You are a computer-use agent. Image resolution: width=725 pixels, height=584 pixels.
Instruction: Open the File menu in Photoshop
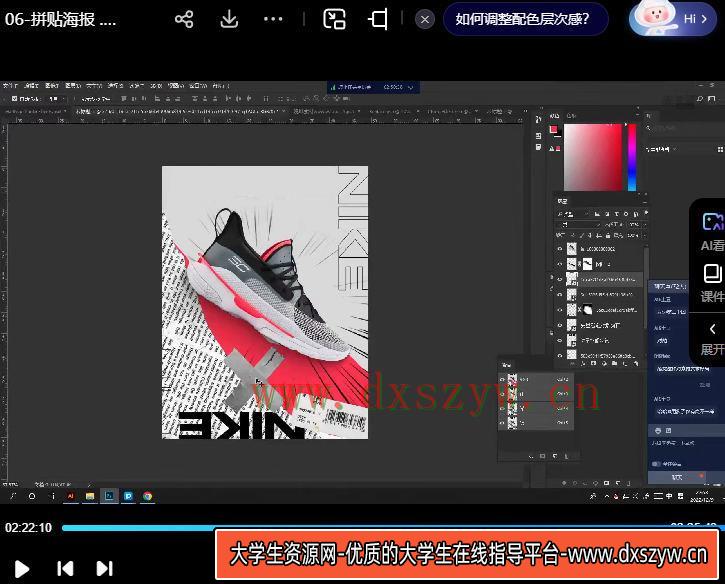[9, 86]
